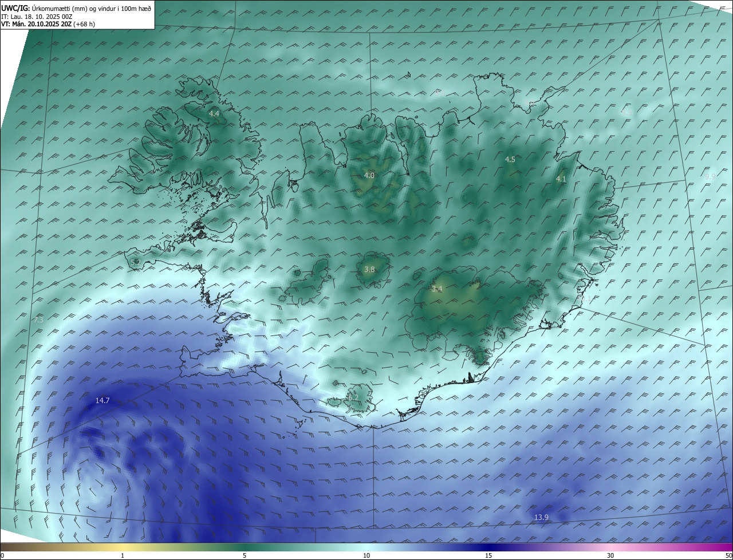
Task: Click the 4.0 value label on the map
Action: pos(369,176)
